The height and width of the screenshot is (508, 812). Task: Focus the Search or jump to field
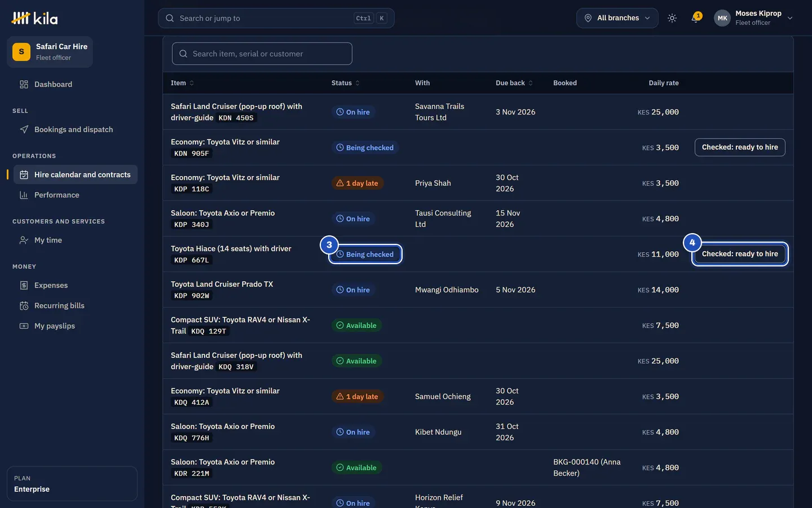[x=276, y=18]
